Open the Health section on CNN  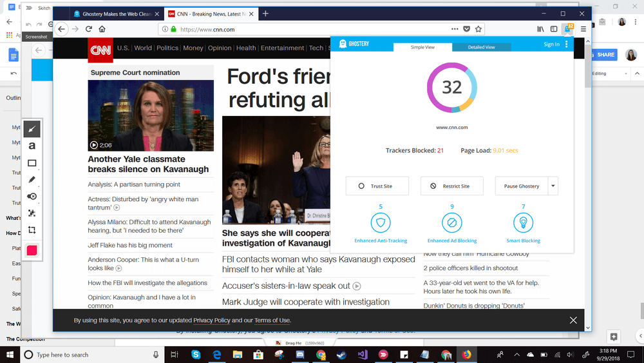point(246,48)
